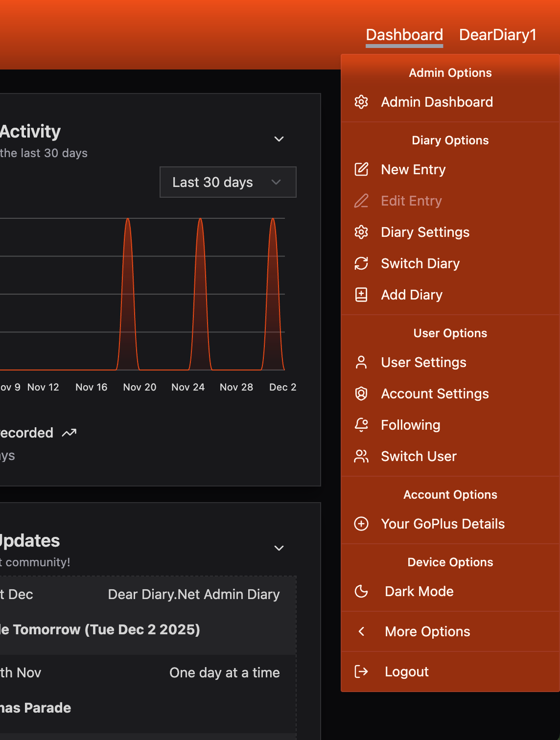Screen dimensions: 560x740
Task: Open the Admin Dashboard menu entry
Action: pos(450,102)
